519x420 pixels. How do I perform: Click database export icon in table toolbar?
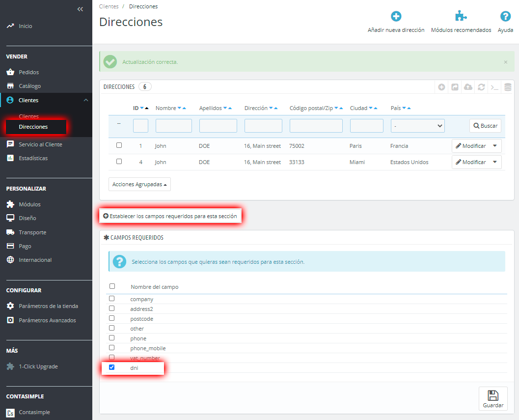(508, 87)
